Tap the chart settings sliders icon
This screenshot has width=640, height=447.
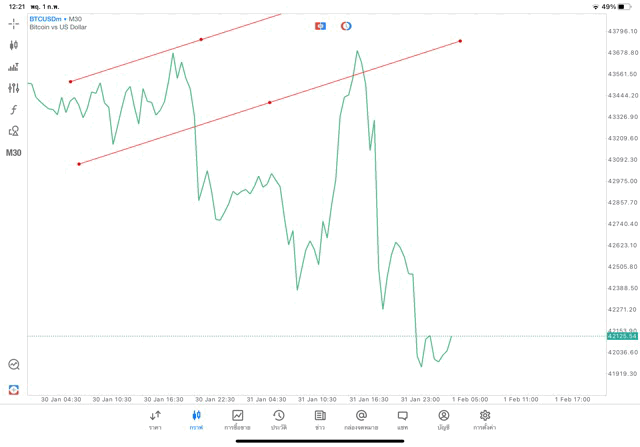click(14, 88)
